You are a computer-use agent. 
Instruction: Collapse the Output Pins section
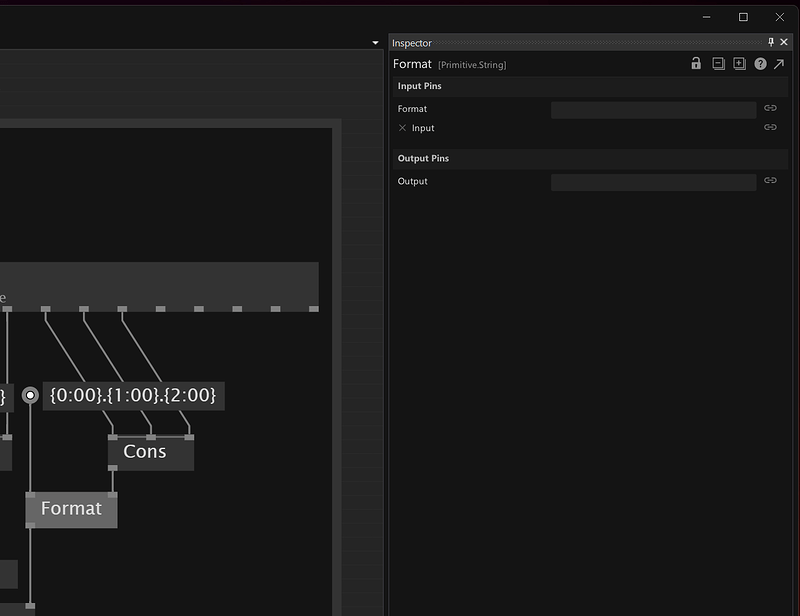point(424,159)
